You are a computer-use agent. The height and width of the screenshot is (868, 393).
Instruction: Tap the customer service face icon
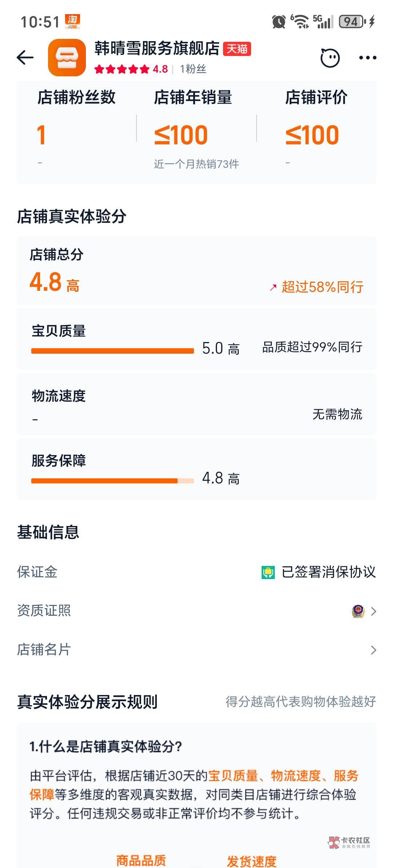point(330,57)
